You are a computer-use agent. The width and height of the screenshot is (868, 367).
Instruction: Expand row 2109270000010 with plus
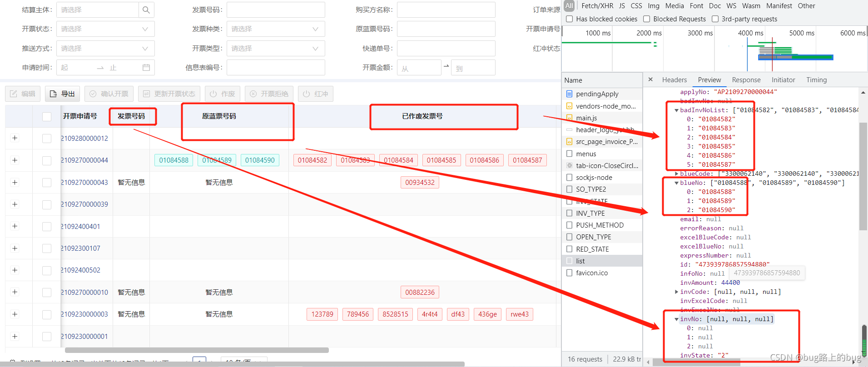pos(15,292)
